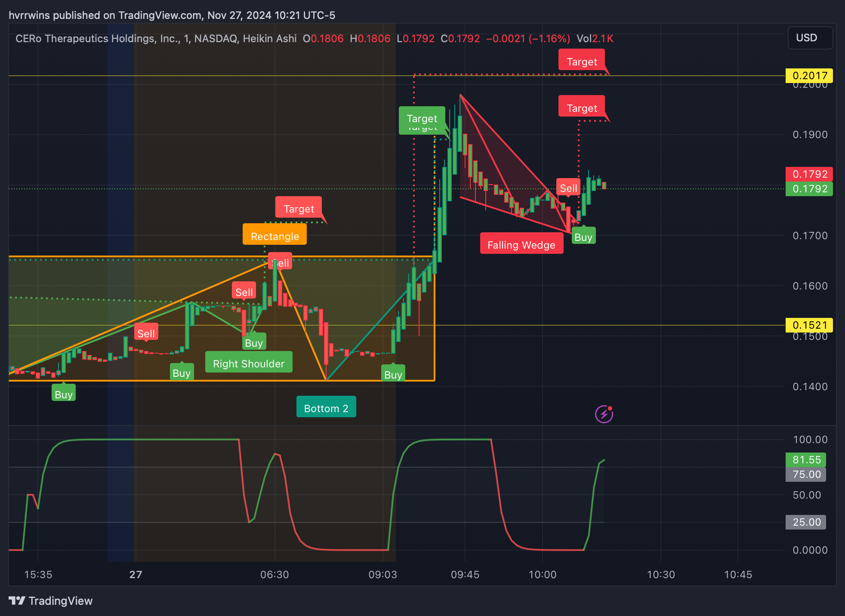The image size is (845, 616).
Task: Click the grey 25.00 level label
Action: [806, 522]
